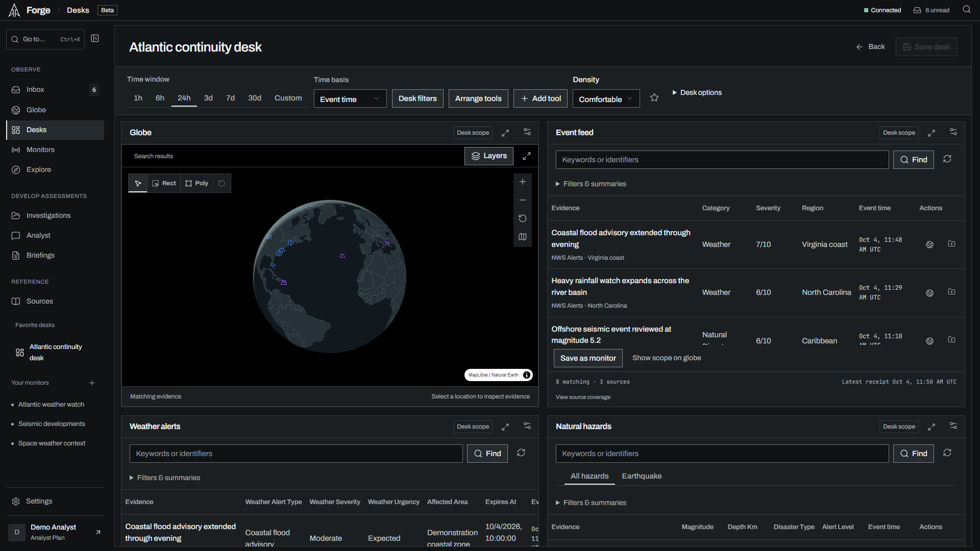
Task: Show Coastal flood advisory on globe
Action: pyautogui.click(x=930, y=245)
